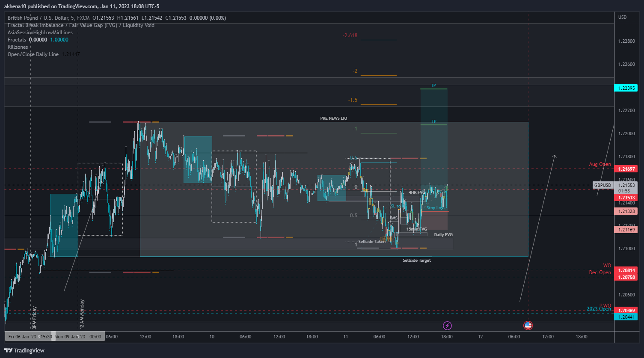The height and width of the screenshot is (358, 644).
Task: Click the -1 Fibonacci level label
Action: pos(355,129)
